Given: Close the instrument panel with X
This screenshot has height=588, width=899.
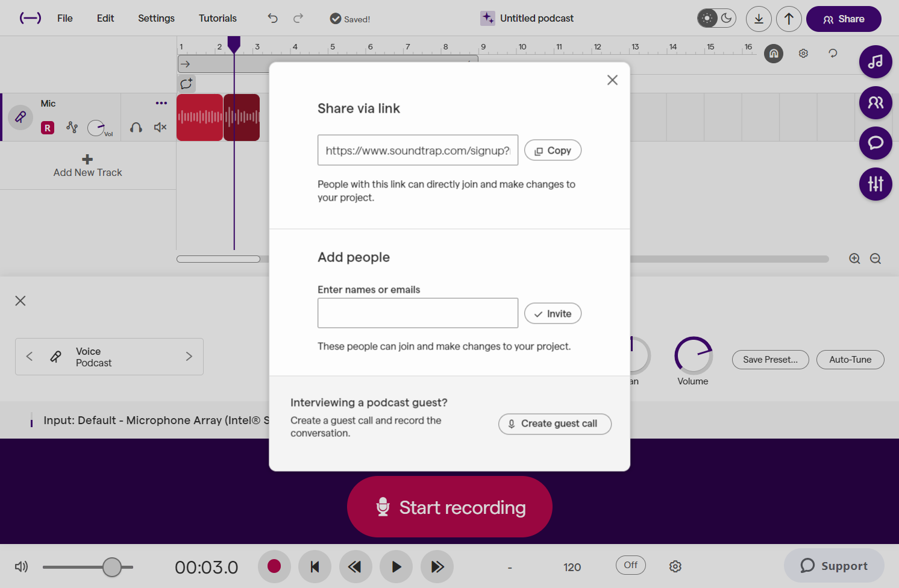Looking at the screenshot, I should pyautogui.click(x=20, y=301).
